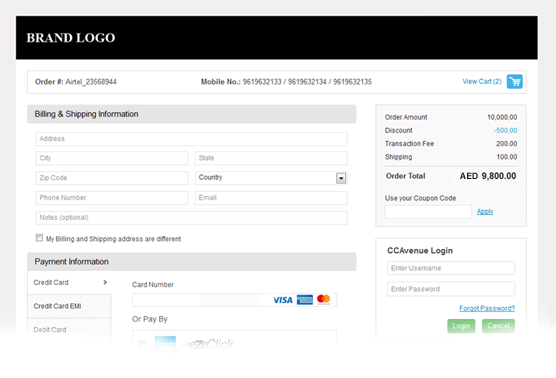Image resolution: width=556 pixels, height=378 pixels.
Task: Click the American Express card logo
Action: pyautogui.click(x=305, y=300)
